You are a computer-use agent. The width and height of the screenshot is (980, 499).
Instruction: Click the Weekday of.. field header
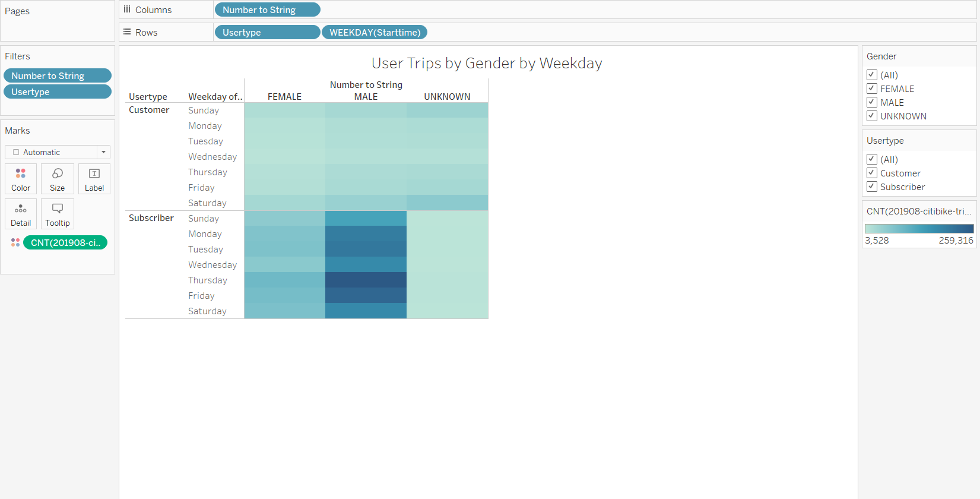[x=215, y=97]
